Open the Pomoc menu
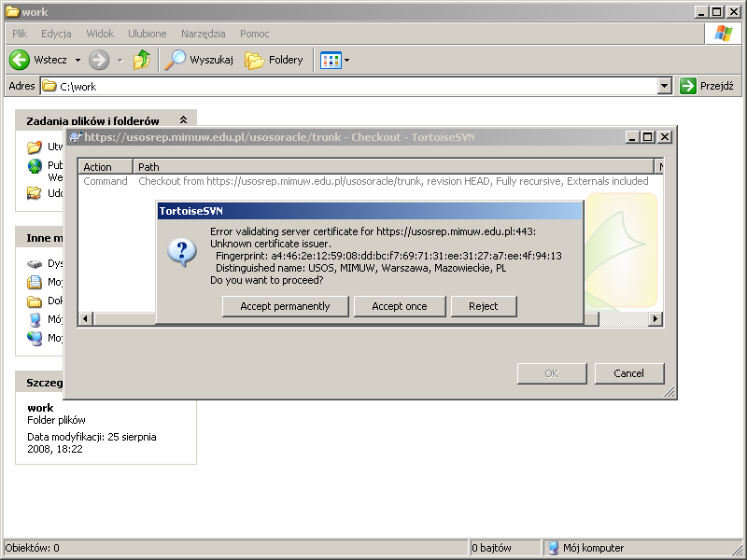The height and width of the screenshot is (560, 747). click(x=254, y=34)
